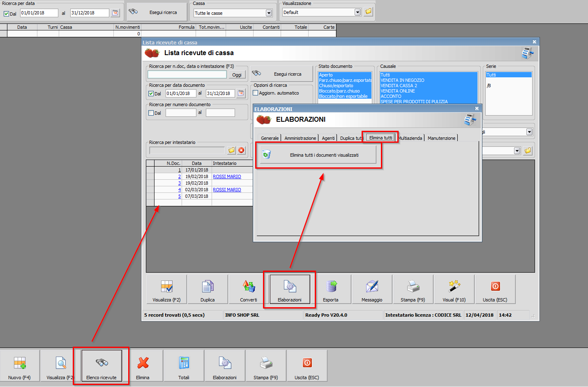
Task: Select 'Aperto' in Stato documento list
Action: (345, 75)
